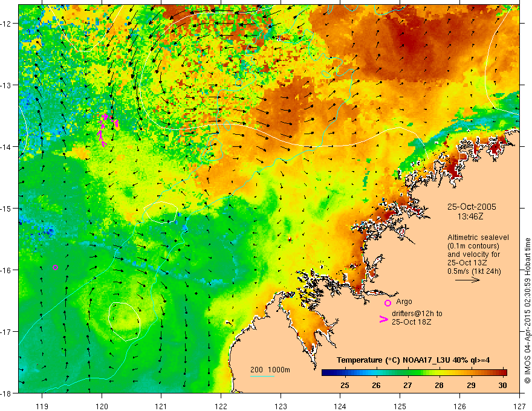This screenshot has width=532, height=411.
Task: Click the -17 latitude axis label
Action: (5, 332)
